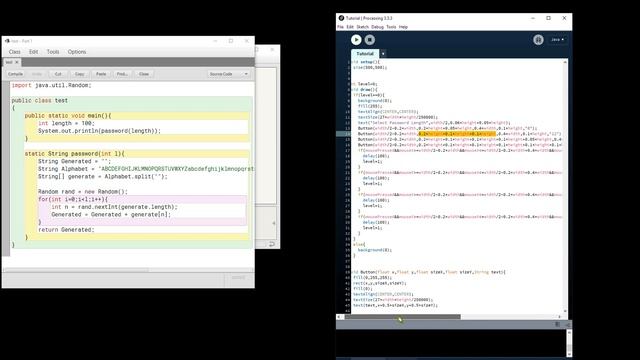Viewport: 640px width, 360px height.
Task: Open the Sketch menu in Processing
Action: tap(362, 27)
